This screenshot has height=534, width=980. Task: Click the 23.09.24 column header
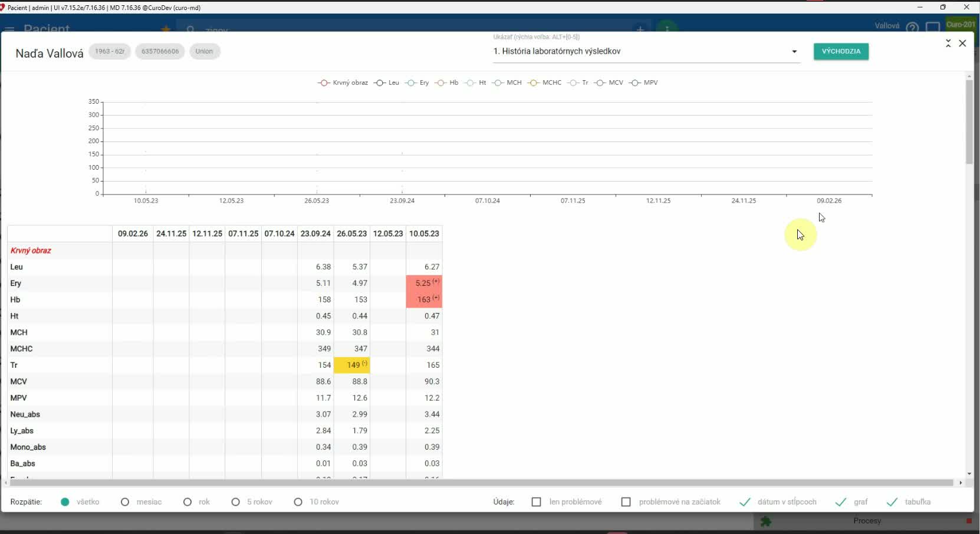pos(315,234)
